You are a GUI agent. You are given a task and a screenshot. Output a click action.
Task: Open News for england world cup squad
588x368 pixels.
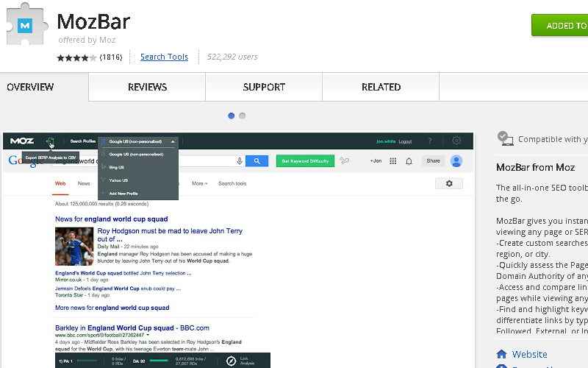[112, 219]
